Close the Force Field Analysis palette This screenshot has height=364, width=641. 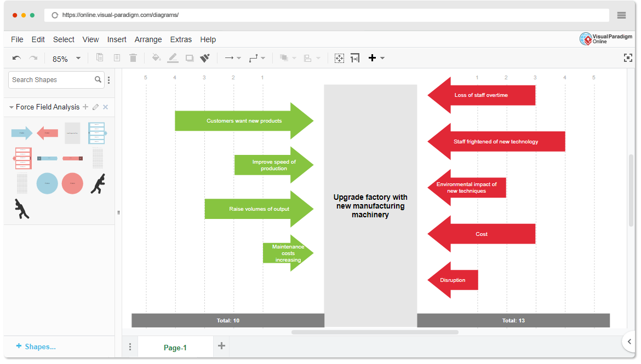tap(106, 107)
